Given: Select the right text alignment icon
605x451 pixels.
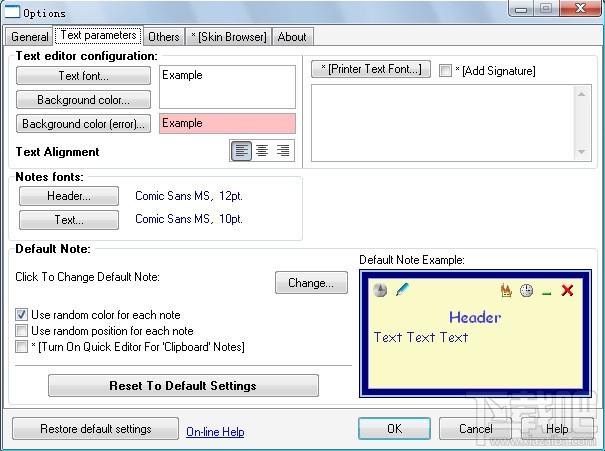Looking at the screenshot, I should coord(283,150).
